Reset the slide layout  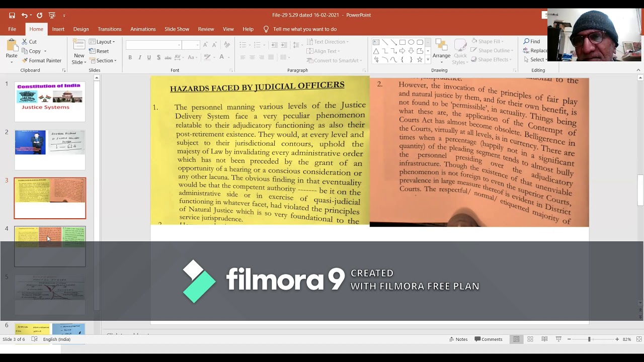[x=99, y=51]
